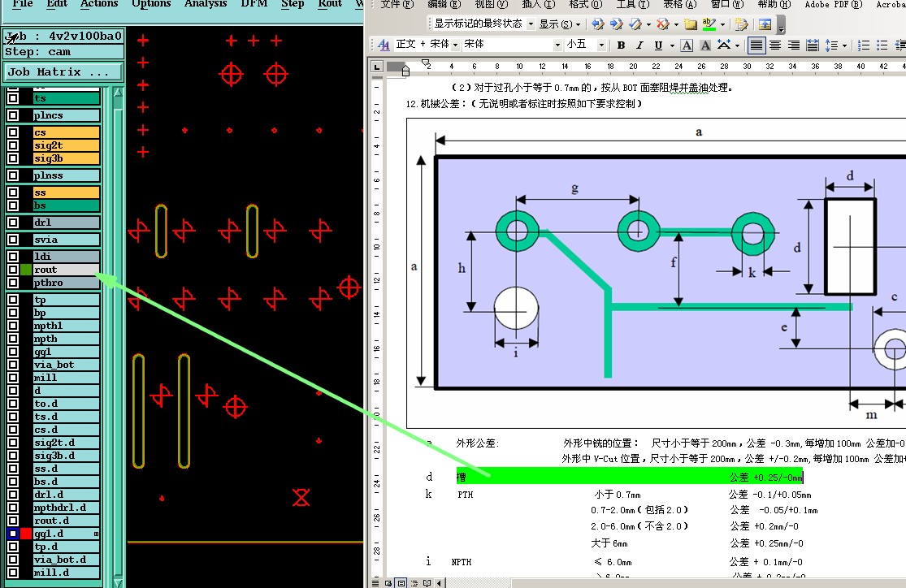
Task: Click green color swatch beside rout
Action: tap(26, 270)
